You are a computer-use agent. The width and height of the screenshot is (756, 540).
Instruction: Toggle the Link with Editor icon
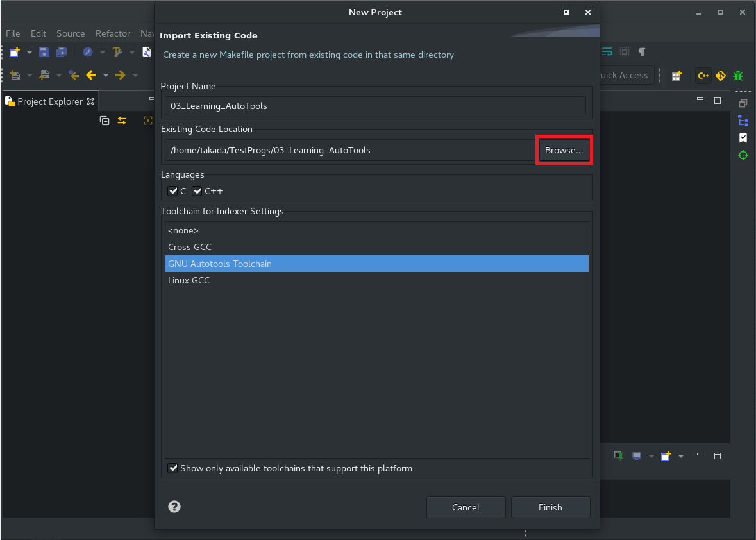[x=122, y=121]
